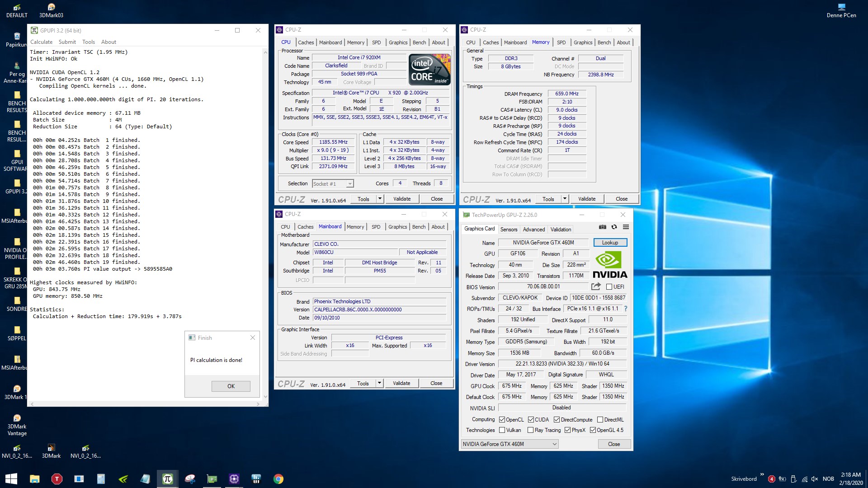This screenshot has height=488, width=868.
Task: Toggle the Ray Tracing checkbox
Action: click(x=531, y=430)
